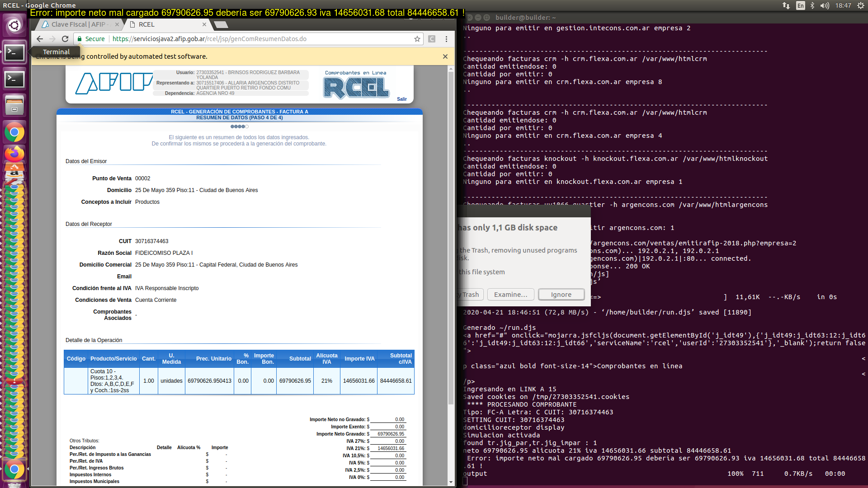Click the Bluetooth indicator icon
Image resolution: width=868 pixels, height=488 pixels.
coord(812,5)
